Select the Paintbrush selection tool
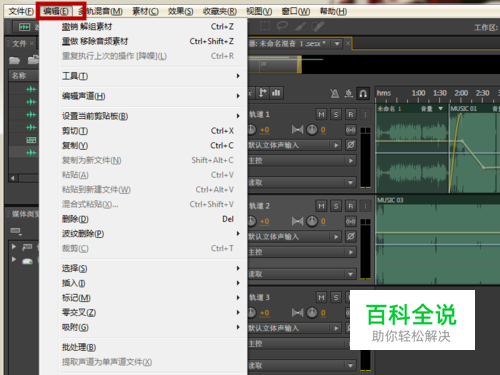The height and width of the screenshot is (375, 500). coord(300,26)
